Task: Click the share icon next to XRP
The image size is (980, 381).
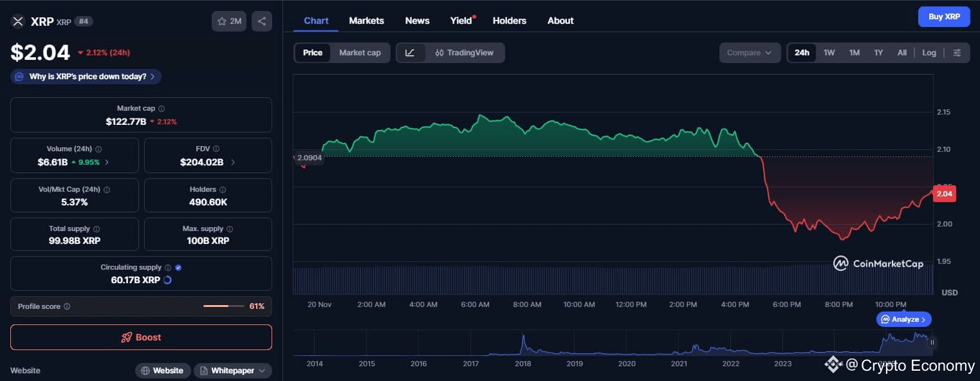Action: coord(261,21)
